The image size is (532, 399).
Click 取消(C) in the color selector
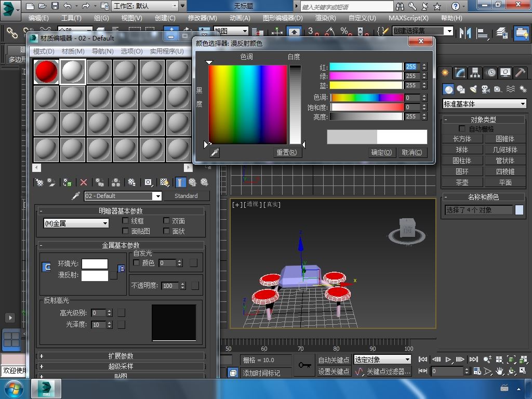coord(412,153)
